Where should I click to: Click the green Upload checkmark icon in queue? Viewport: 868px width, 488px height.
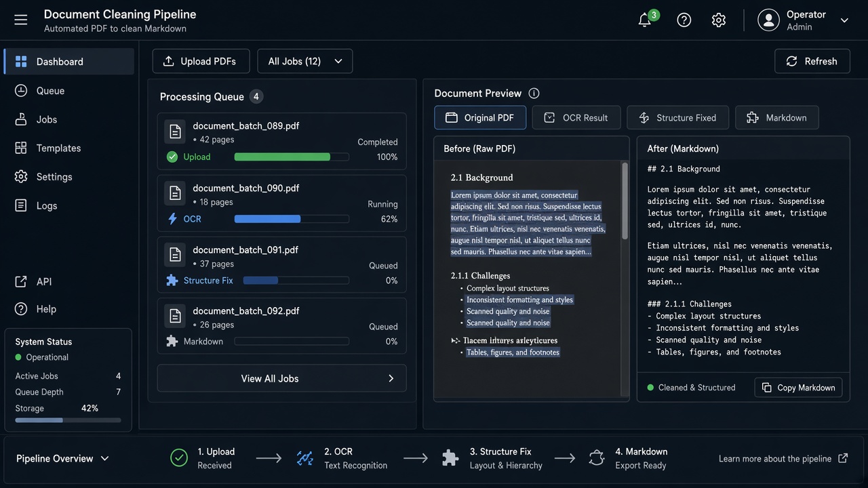point(172,157)
